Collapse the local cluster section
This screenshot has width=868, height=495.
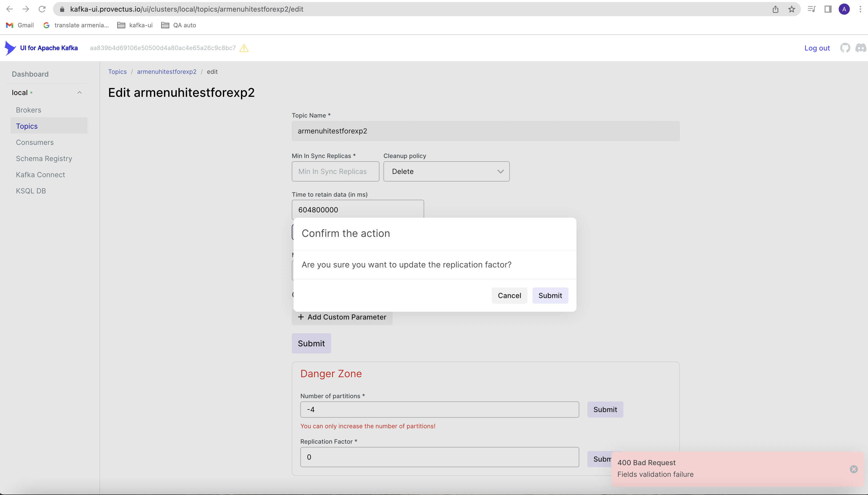pos(79,92)
